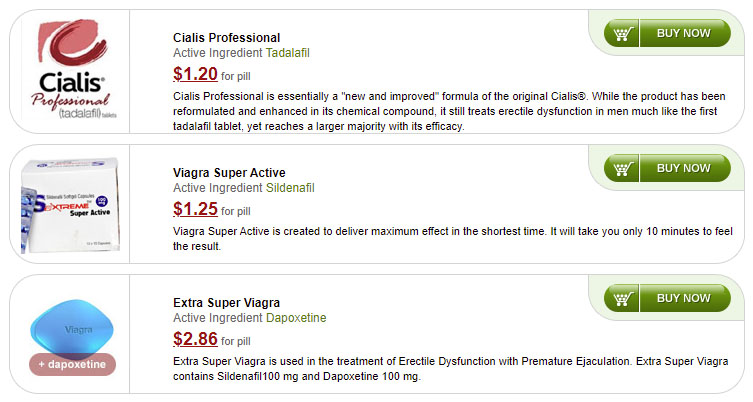Viewport: 753px width, 402px height.
Task: Click the Tadalafil active ingredient link
Action: point(288,53)
